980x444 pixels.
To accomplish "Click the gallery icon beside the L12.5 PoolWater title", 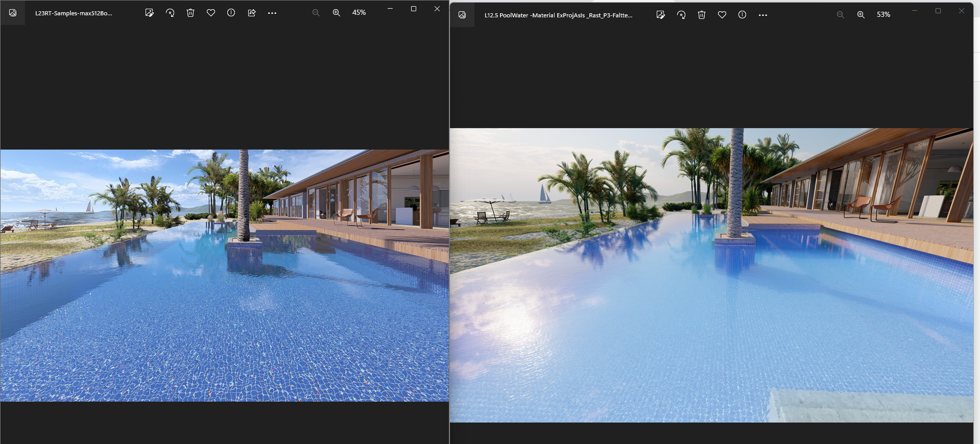I will click(462, 15).
